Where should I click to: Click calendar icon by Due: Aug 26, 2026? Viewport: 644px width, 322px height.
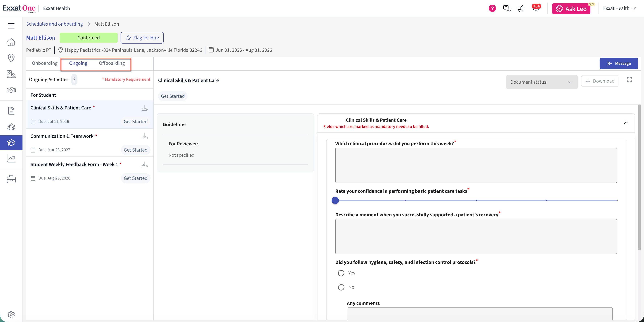pos(33,178)
